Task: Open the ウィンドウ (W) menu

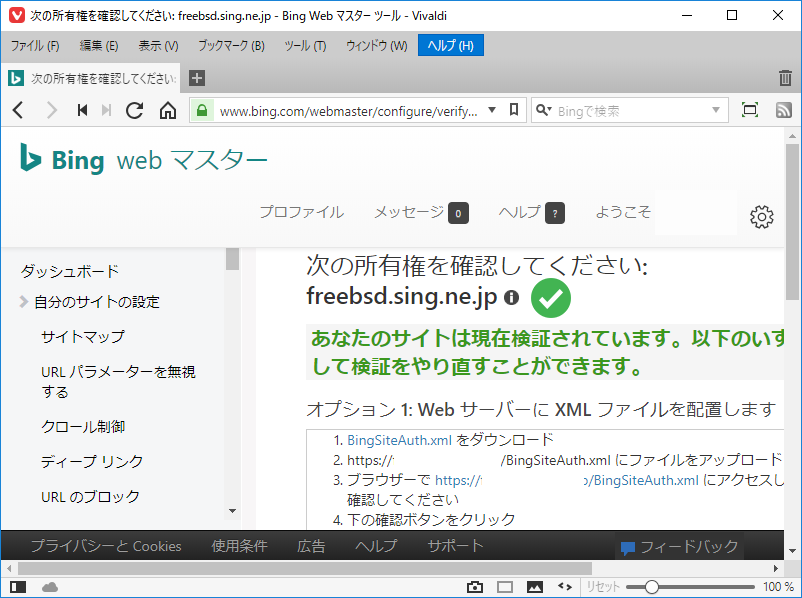Action: click(x=376, y=46)
